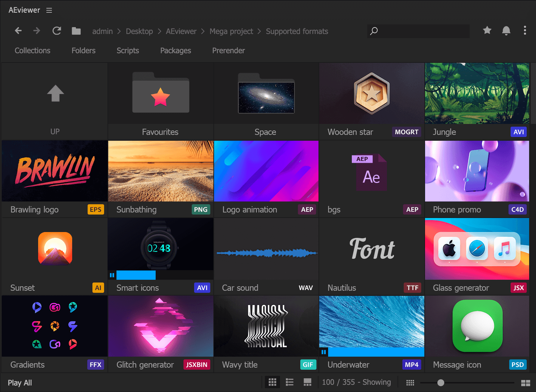Click the folder icon beside the breadcrumb
This screenshot has height=392, width=536.
tap(76, 31)
